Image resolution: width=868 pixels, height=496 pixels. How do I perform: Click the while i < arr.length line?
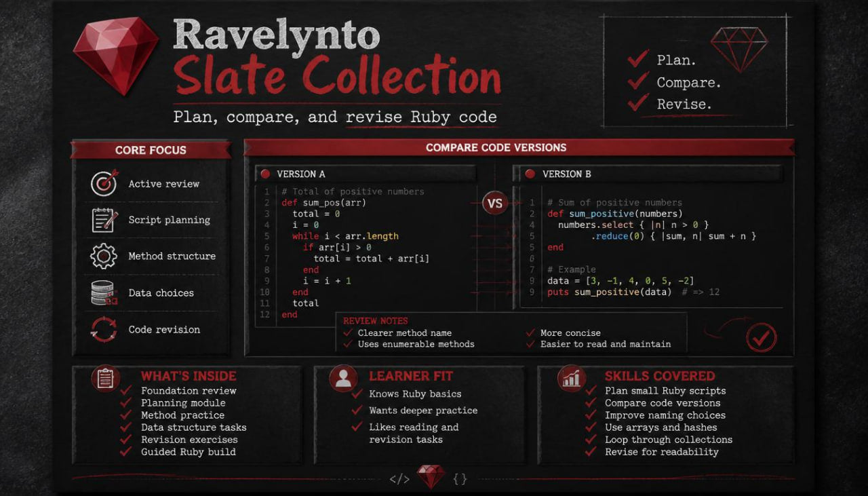click(x=345, y=236)
